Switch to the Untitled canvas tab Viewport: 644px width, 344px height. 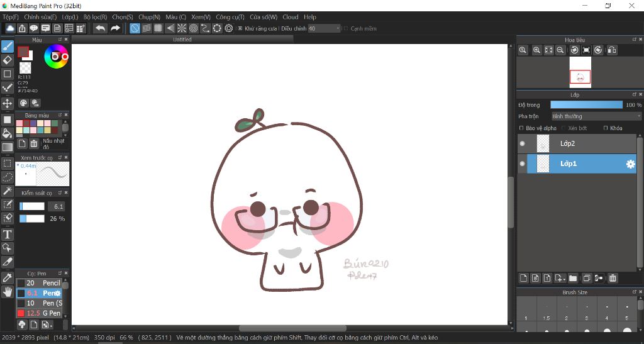coord(182,40)
